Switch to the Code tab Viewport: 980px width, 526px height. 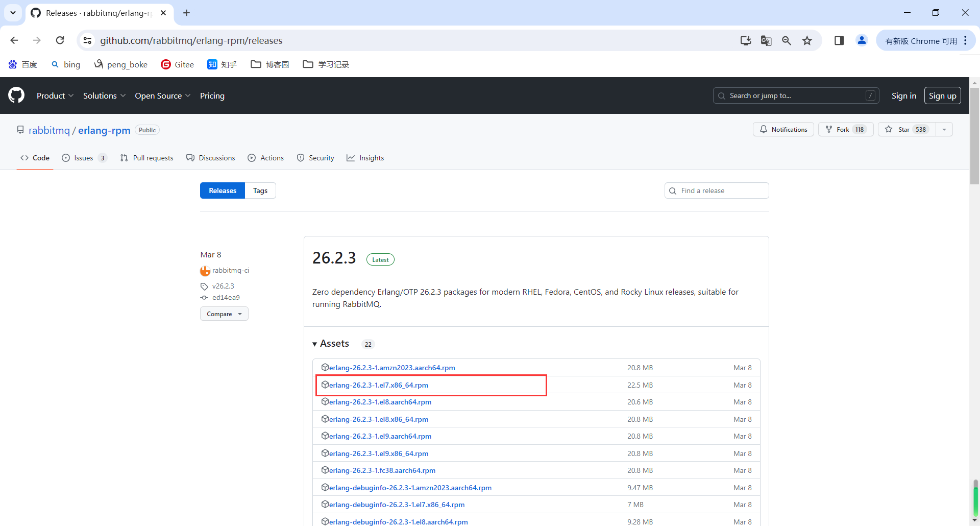coord(35,158)
